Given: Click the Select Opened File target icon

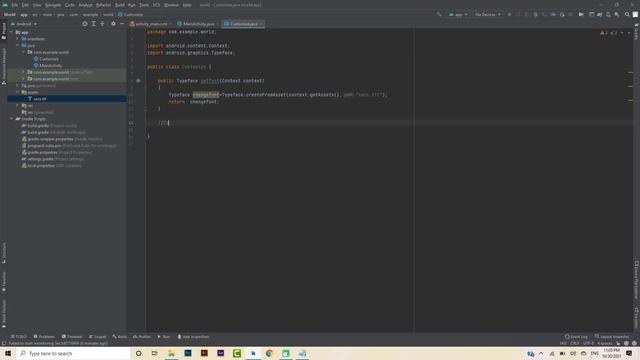Looking at the screenshot, I should point(85,24).
